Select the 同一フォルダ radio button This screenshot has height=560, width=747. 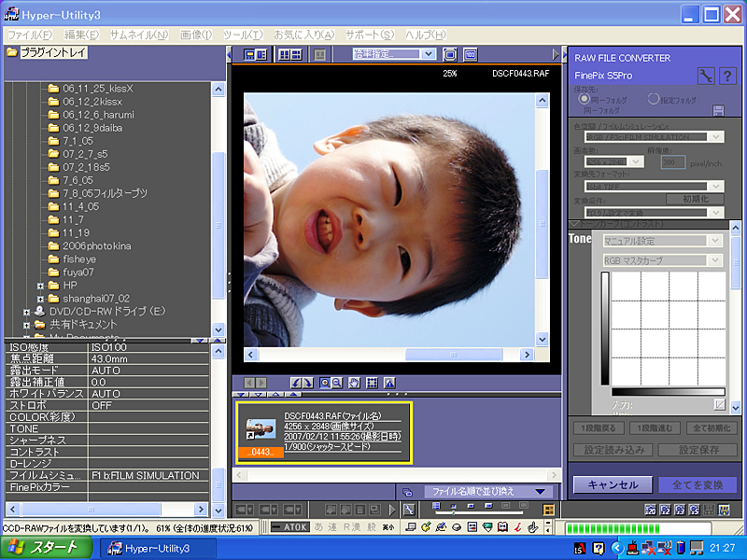pos(585,99)
